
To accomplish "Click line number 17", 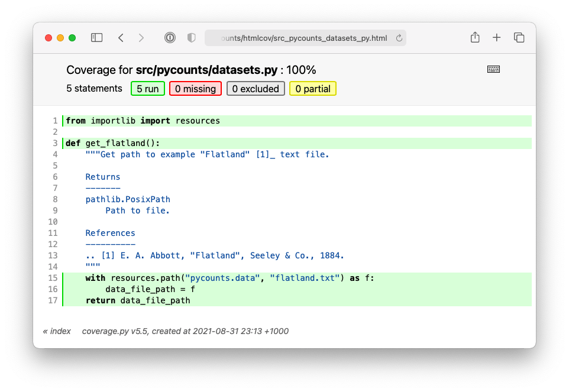I will tap(53, 300).
